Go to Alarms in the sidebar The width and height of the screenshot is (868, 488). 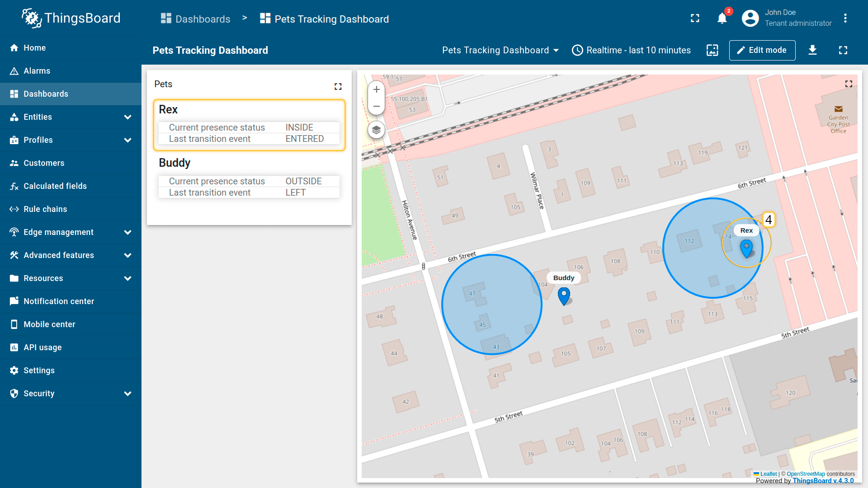pyautogui.click(x=37, y=71)
